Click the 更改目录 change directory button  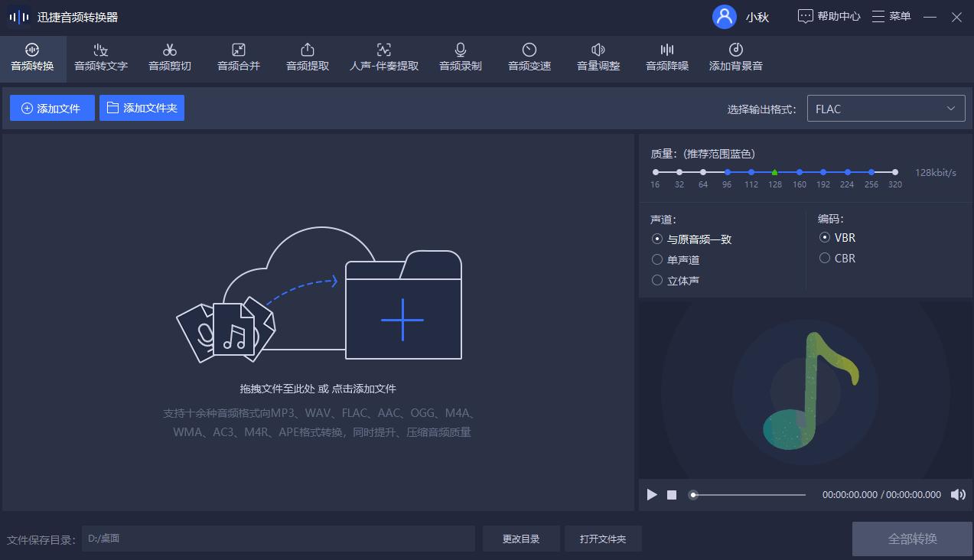[x=521, y=539]
